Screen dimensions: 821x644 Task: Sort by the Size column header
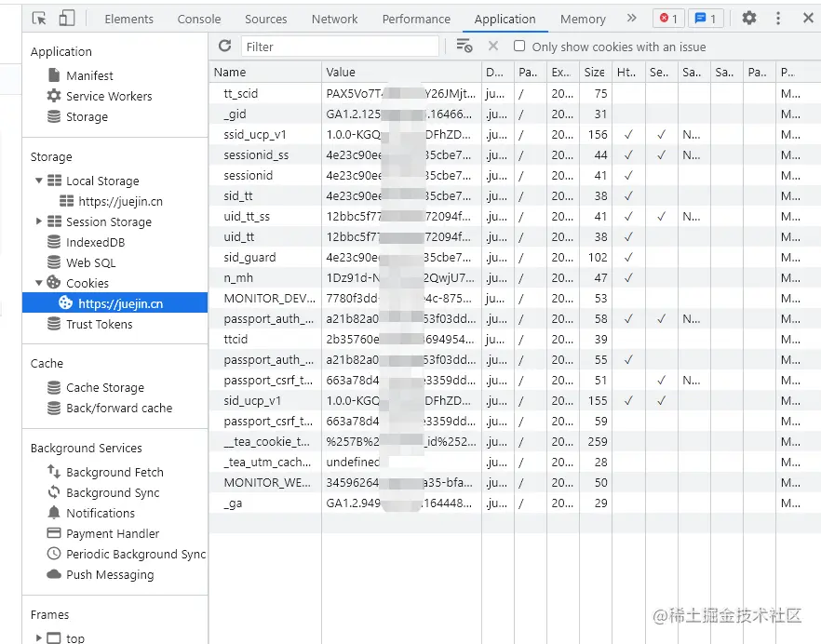596,73
